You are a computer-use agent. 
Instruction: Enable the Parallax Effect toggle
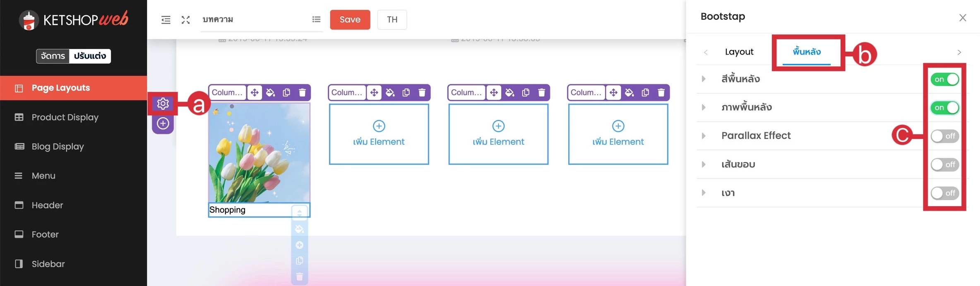944,136
